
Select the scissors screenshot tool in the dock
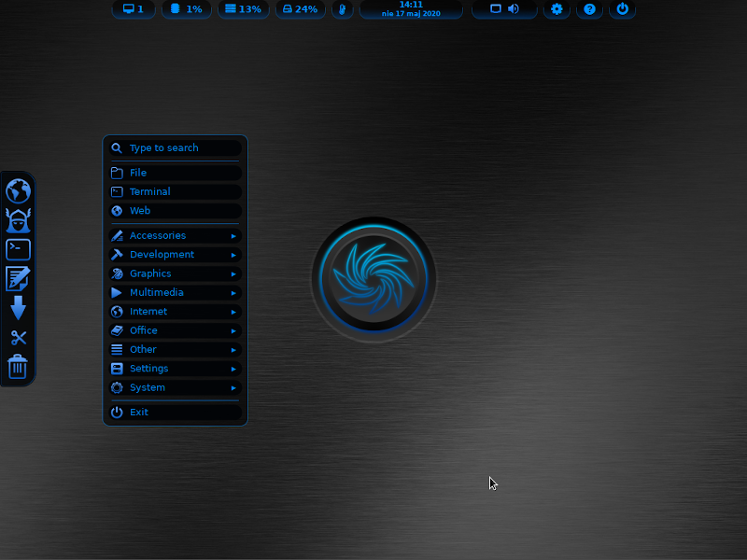[19, 337]
